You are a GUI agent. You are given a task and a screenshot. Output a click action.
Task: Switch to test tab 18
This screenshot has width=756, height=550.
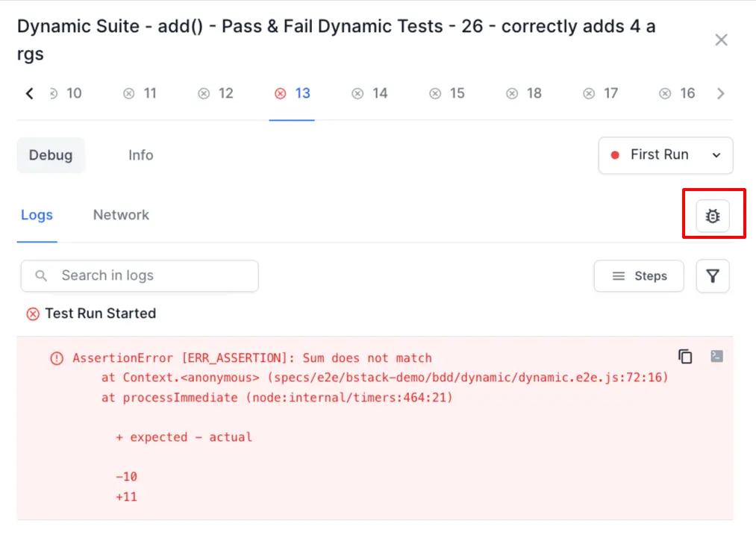[x=524, y=93]
